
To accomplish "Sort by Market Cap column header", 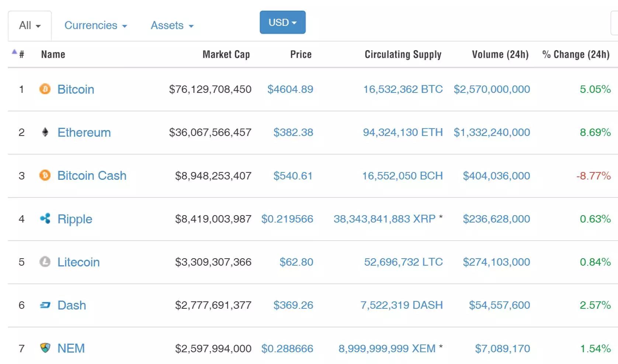I will 226,55.
